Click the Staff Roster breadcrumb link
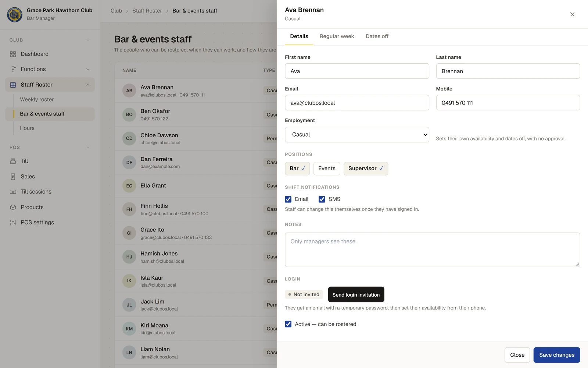This screenshot has width=588, height=368. point(147,11)
